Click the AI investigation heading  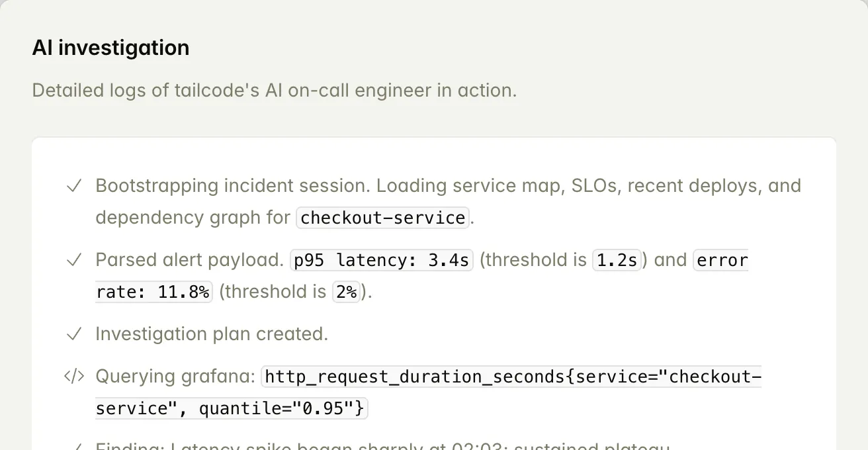click(110, 48)
